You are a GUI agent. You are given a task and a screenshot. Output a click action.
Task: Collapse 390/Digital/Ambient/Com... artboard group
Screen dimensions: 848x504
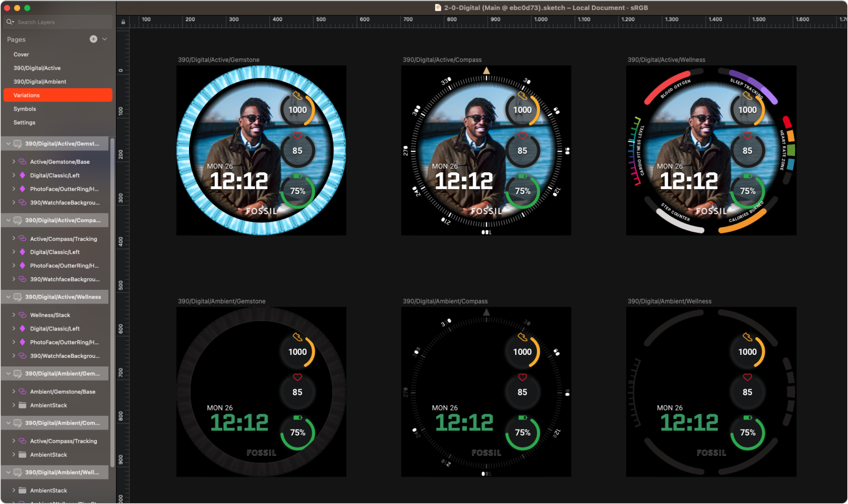pyautogui.click(x=8, y=423)
